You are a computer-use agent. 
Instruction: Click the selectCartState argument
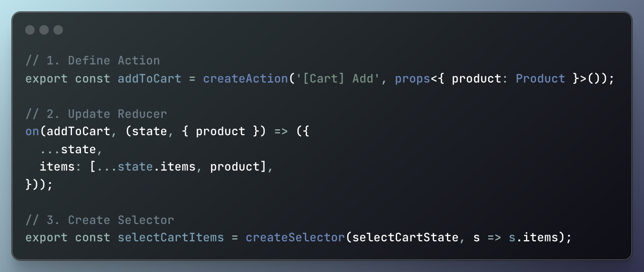tap(405, 237)
